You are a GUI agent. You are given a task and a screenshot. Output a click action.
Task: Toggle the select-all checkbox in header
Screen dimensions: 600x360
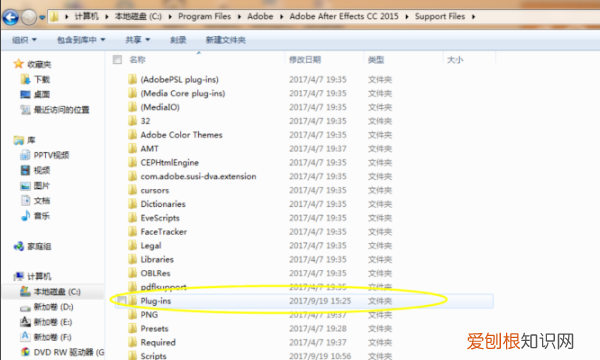[x=117, y=60]
